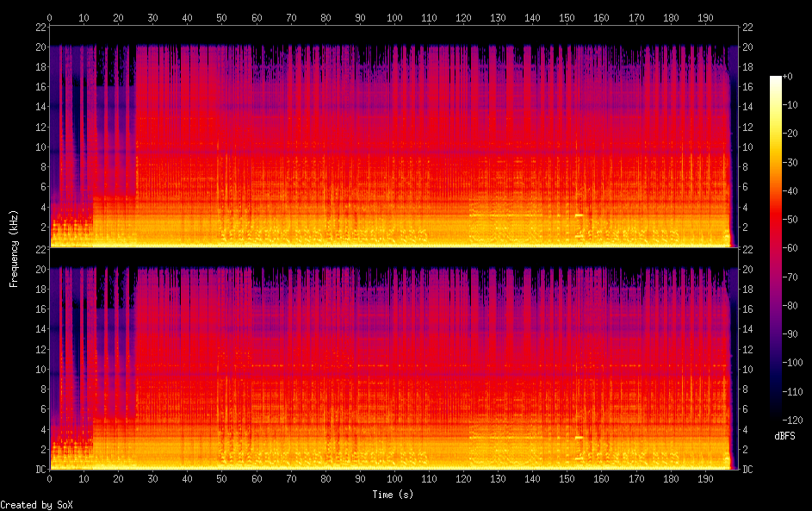The height and width of the screenshot is (511, 812).
Task: Click the "50" tick on the bottom time axis
Action: click(222, 478)
